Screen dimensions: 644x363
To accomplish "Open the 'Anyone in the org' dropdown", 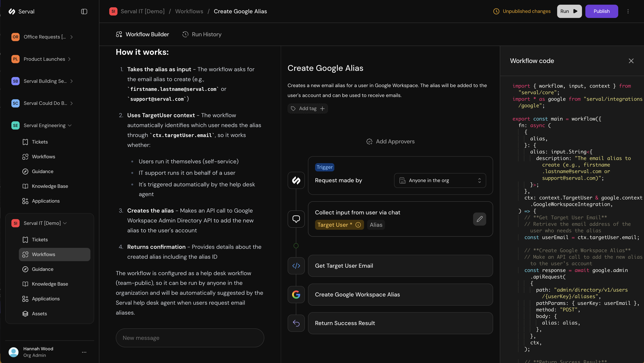I will click(x=440, y=180).
